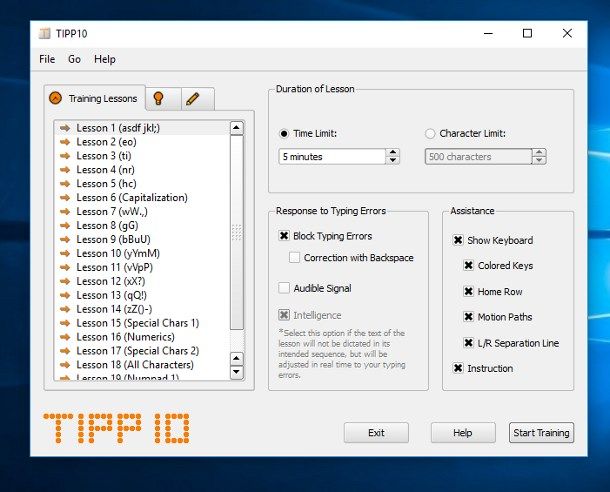Select the Training Lessons tab

click(95, 98)
